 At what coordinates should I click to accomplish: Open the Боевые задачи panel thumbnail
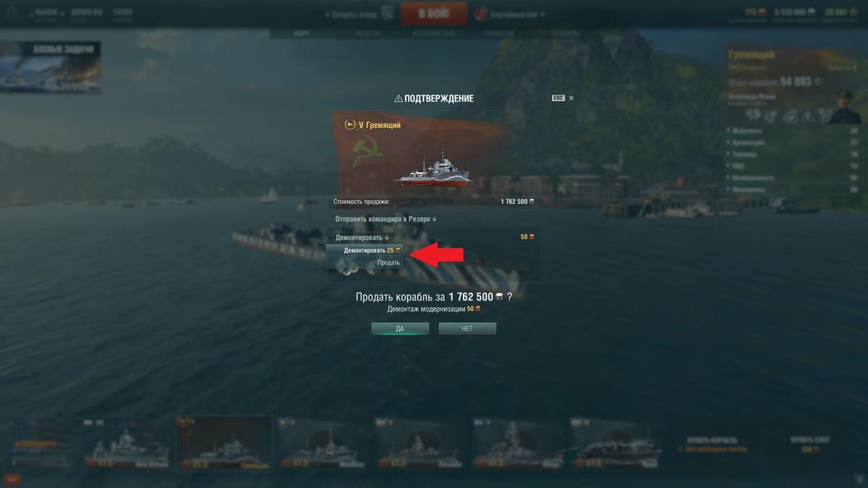51,67
